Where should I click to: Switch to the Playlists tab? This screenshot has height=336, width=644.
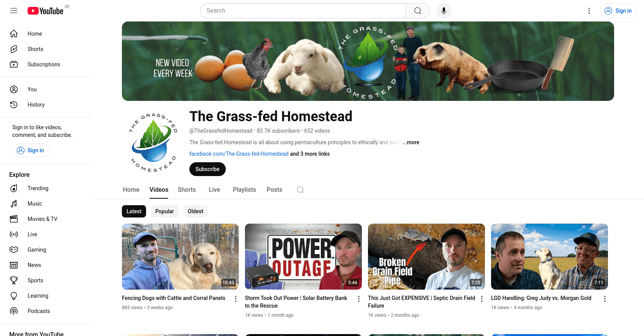click(244, 190)
